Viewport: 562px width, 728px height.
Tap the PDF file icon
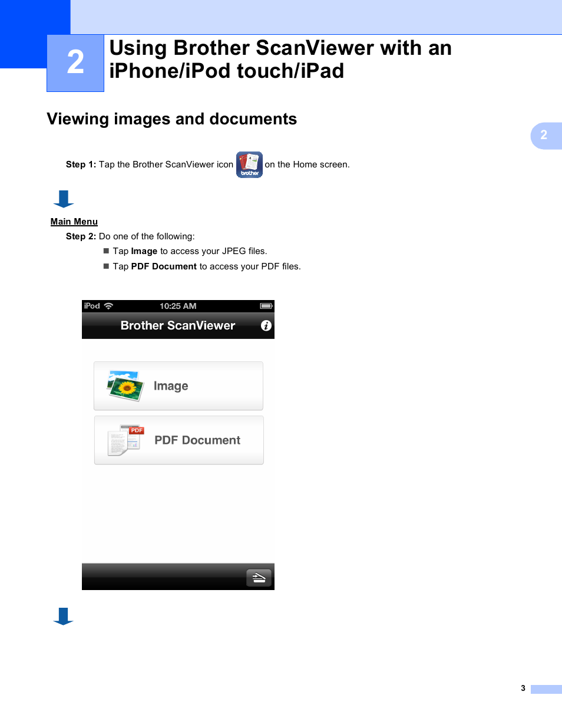coord(126,440)
